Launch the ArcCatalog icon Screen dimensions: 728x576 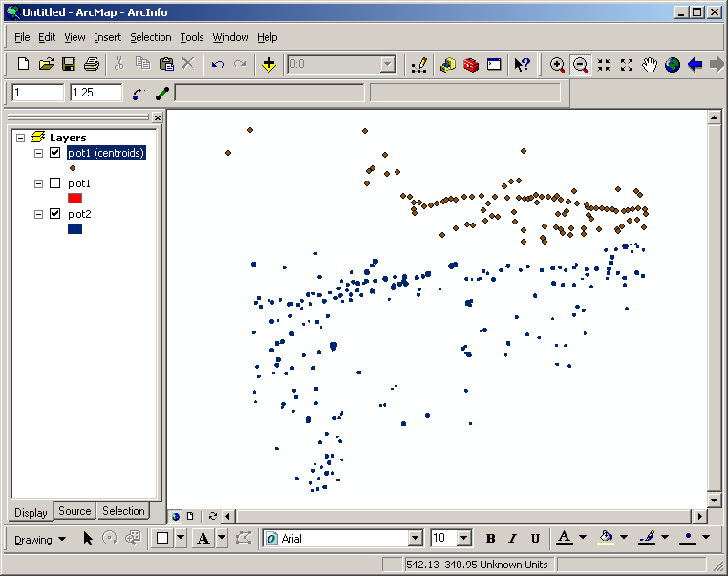point(448,65)
